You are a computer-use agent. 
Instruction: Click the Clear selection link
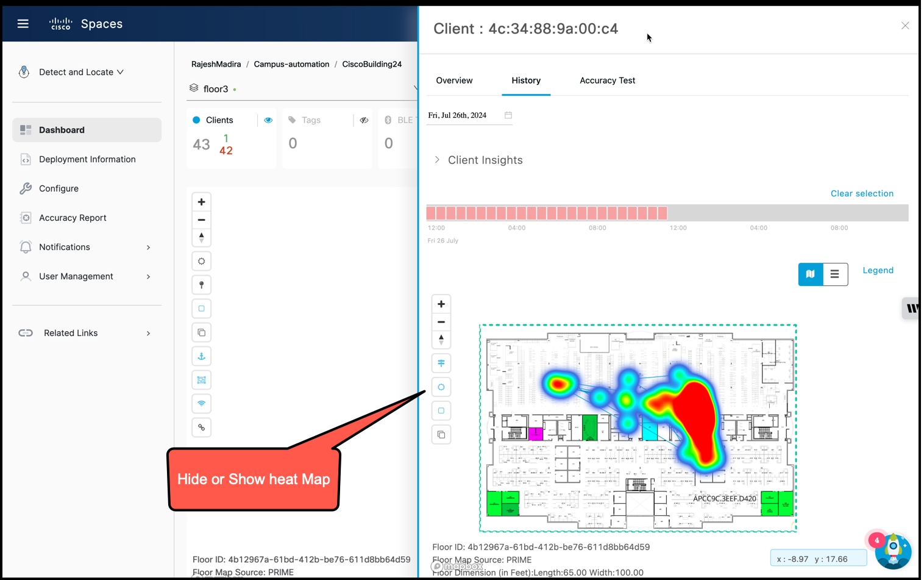pyautogui.click(x=862, y=193)
